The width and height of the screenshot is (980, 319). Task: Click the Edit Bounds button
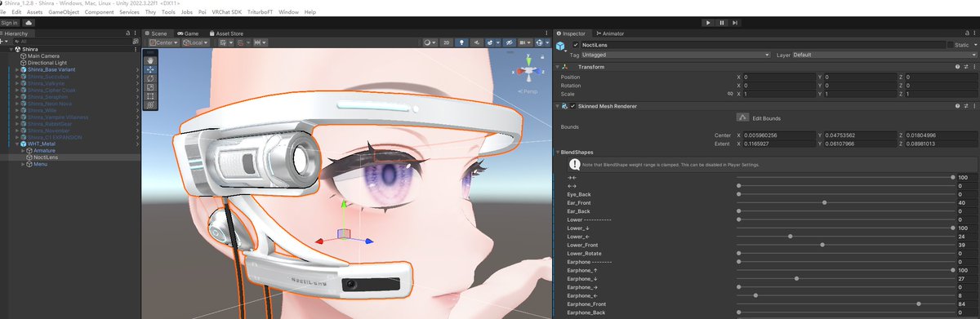743,117
